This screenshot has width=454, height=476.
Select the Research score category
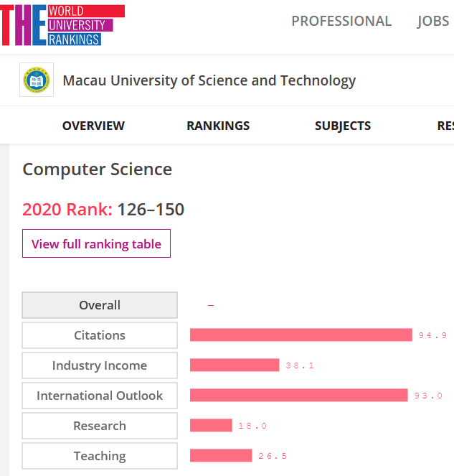click(100, 426)
